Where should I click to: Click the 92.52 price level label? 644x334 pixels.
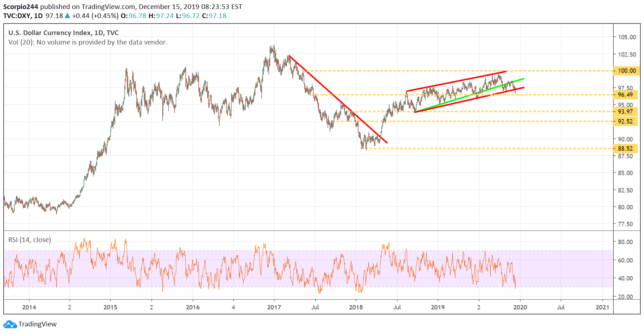625,121
